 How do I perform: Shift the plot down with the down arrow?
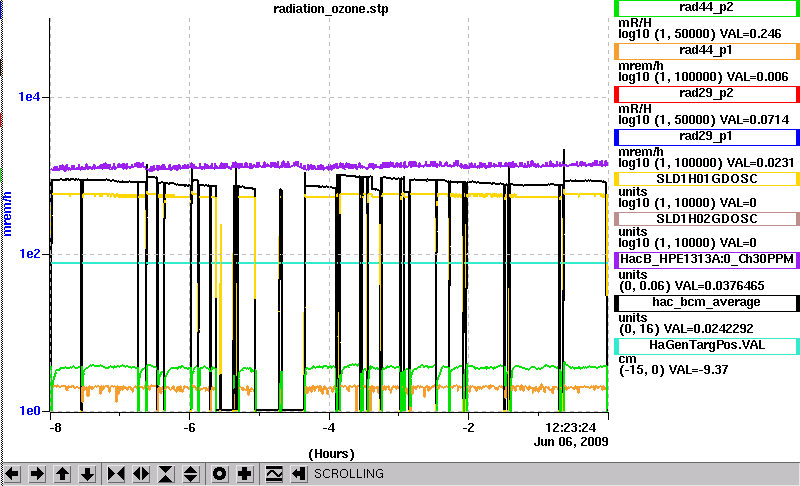click(x=87, y=474)
